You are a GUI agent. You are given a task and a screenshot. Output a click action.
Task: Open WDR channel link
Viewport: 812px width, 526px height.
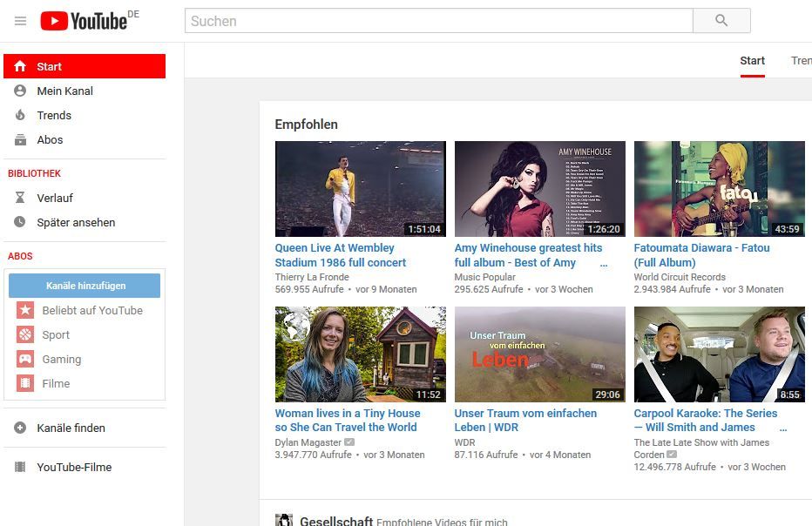point(464,442)
